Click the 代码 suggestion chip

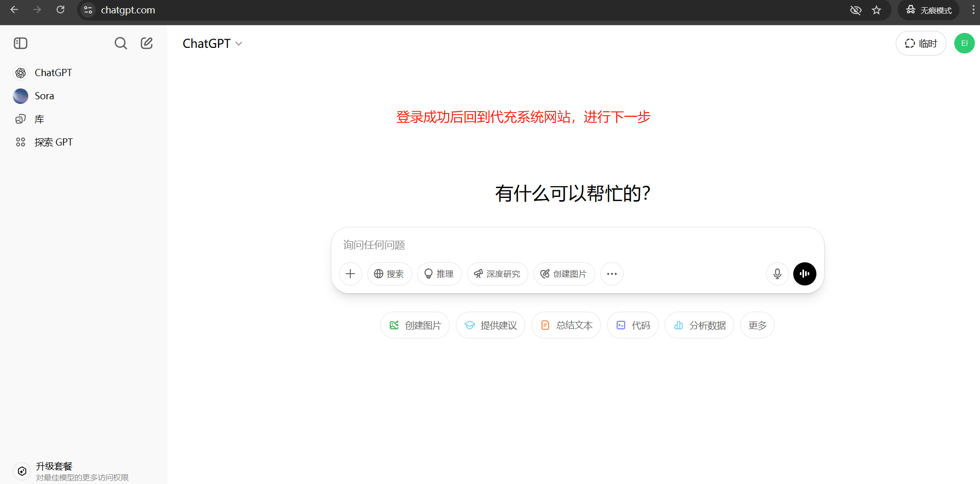pyautogui.click(x=633, y=325)
